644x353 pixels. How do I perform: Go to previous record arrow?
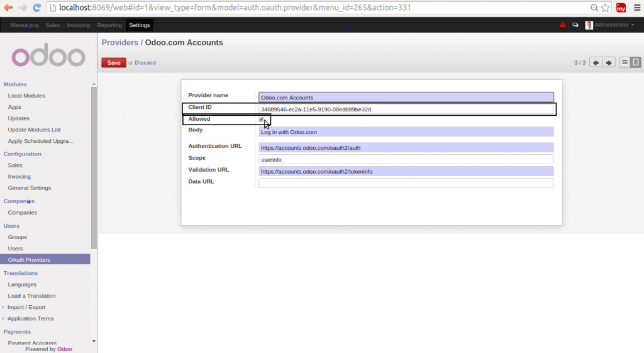pos(596,62)
